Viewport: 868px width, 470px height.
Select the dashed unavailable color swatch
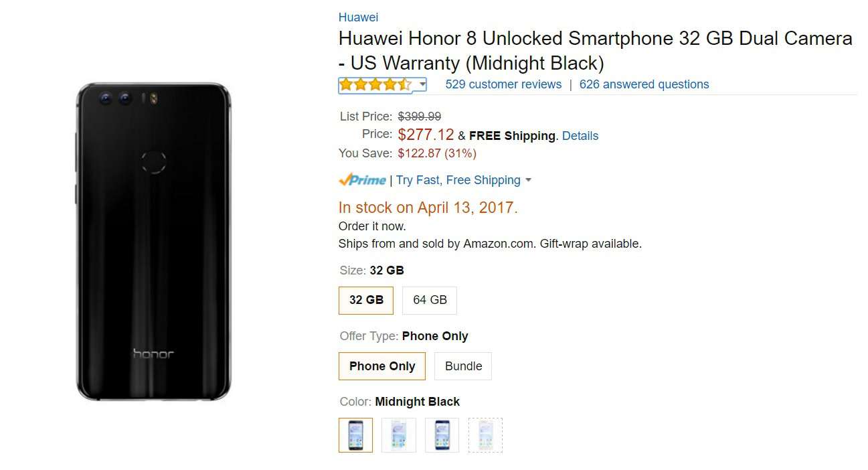tap(485, 435)
